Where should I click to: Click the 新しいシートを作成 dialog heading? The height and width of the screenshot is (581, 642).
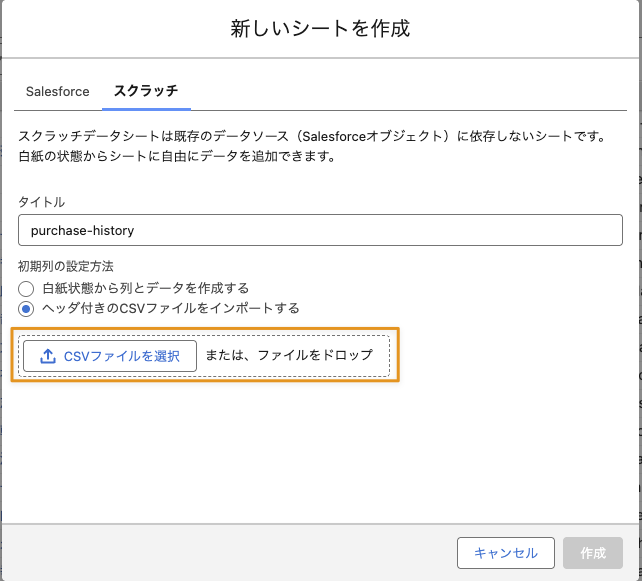pyautogui.click(x=320, y=29)
